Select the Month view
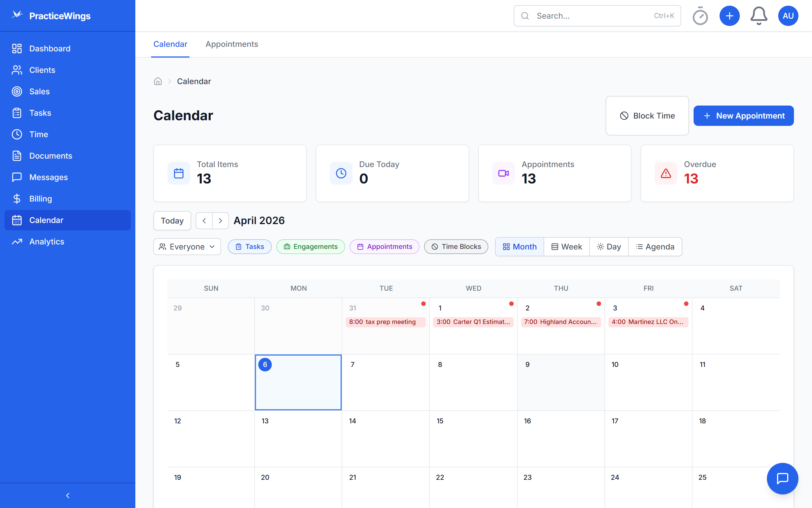The height and width of the screenshot is (508, 812). [x=520, y=247]
